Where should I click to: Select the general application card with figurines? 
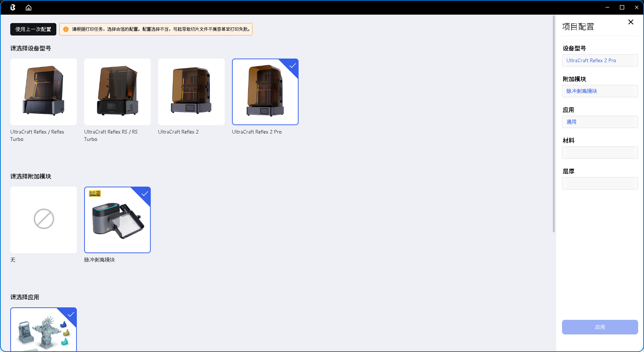[44, 329]
